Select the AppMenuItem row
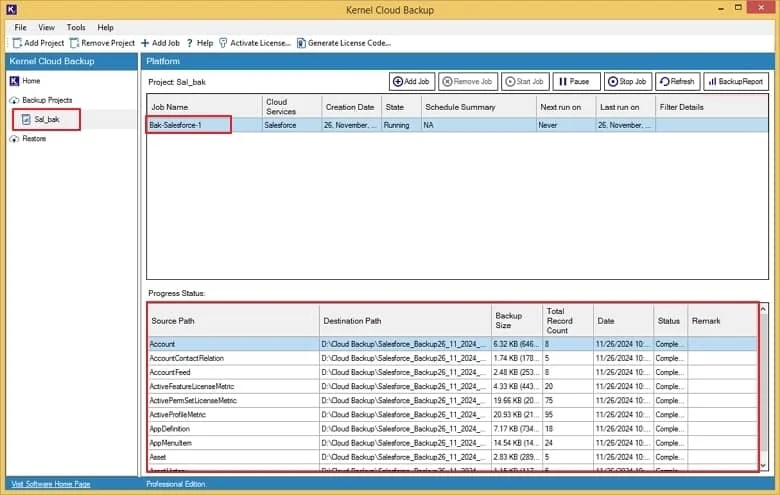Viewport: 780px width, 495px height. click(453, 443)
